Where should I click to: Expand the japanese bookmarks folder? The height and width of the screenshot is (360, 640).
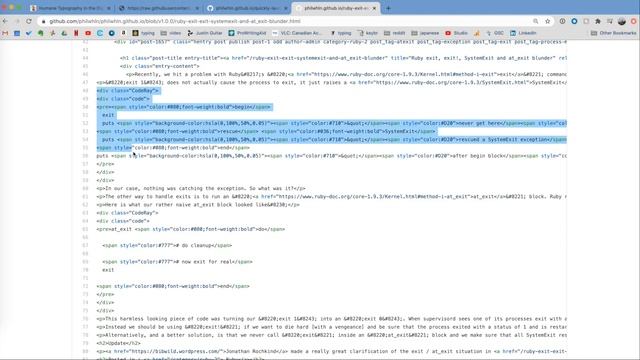click(425, 33)
